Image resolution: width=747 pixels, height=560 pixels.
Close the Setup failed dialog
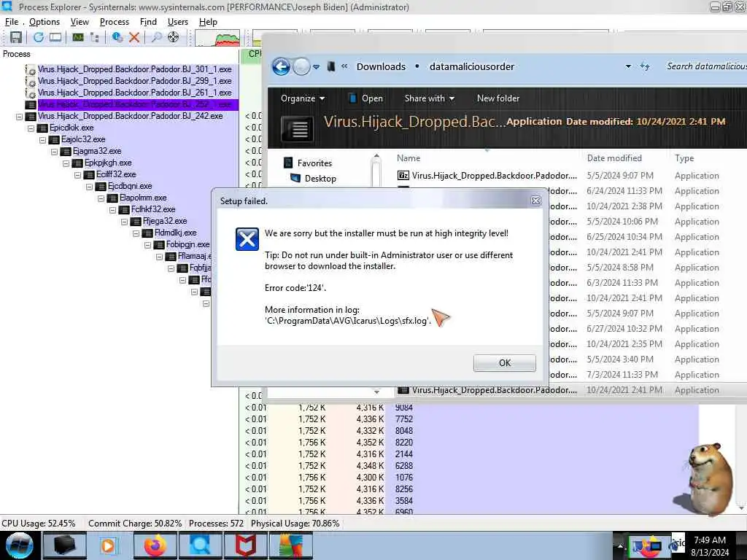click(x=536, y=201)
